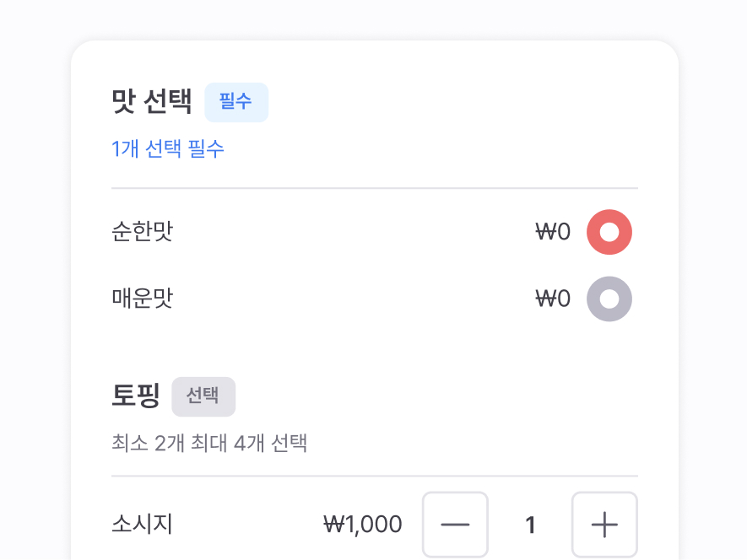The height and width of the screenshot is (560, 747).
Task: Click the divider line below 1개 선택 필수
Action: tap(375, 188)
